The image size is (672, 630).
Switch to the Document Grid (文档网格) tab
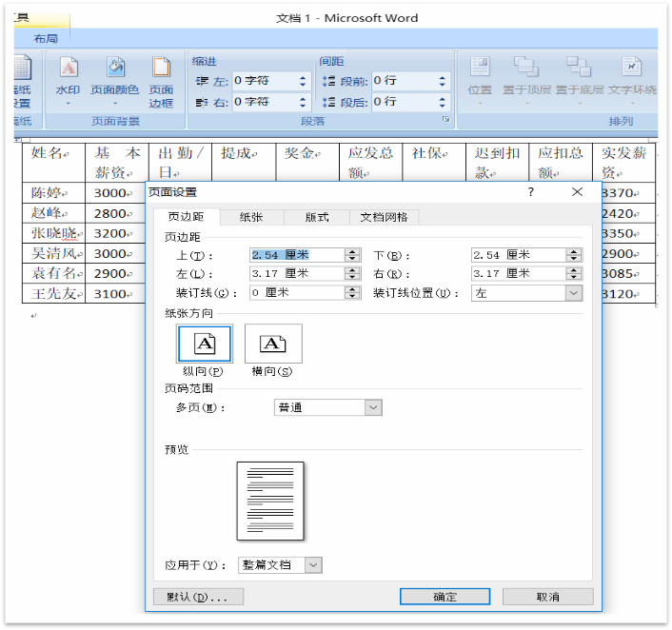point(384,217)
